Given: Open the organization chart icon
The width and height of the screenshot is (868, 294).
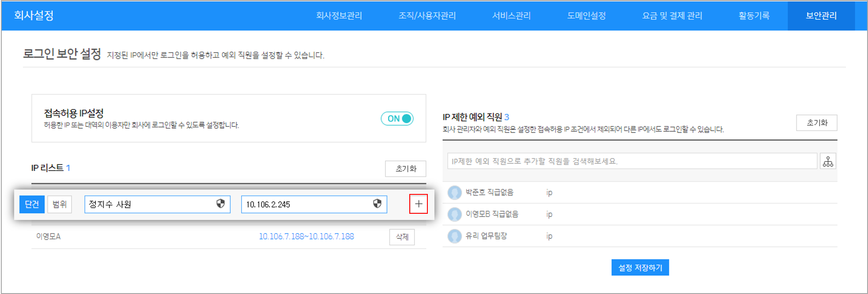Looking at the screenshot, I should [828, 161].
